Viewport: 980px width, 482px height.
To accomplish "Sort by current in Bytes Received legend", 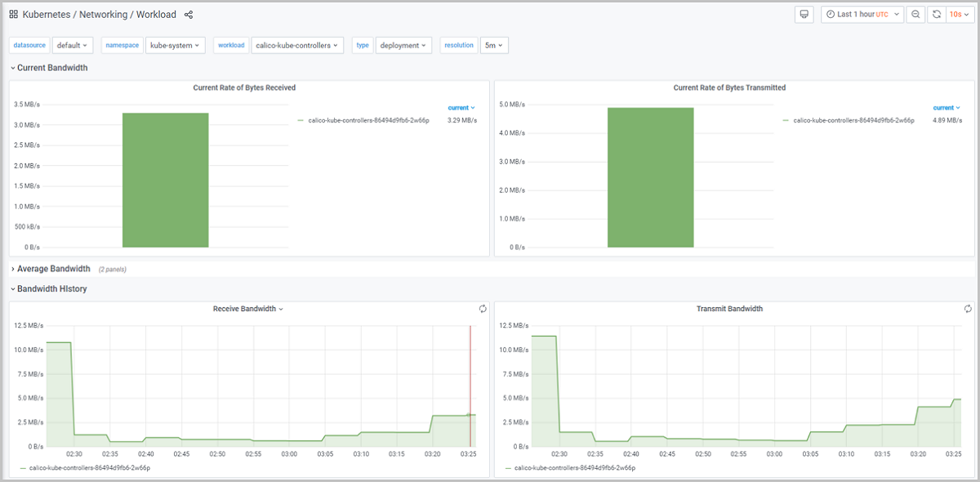I will click(461, 108).
